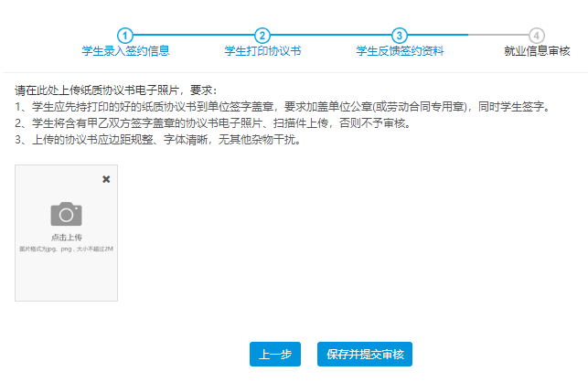The width and height of the screenshot is (588, 382).
Task: Remove the upload box with X icon
Action: (x=106, y=179)
